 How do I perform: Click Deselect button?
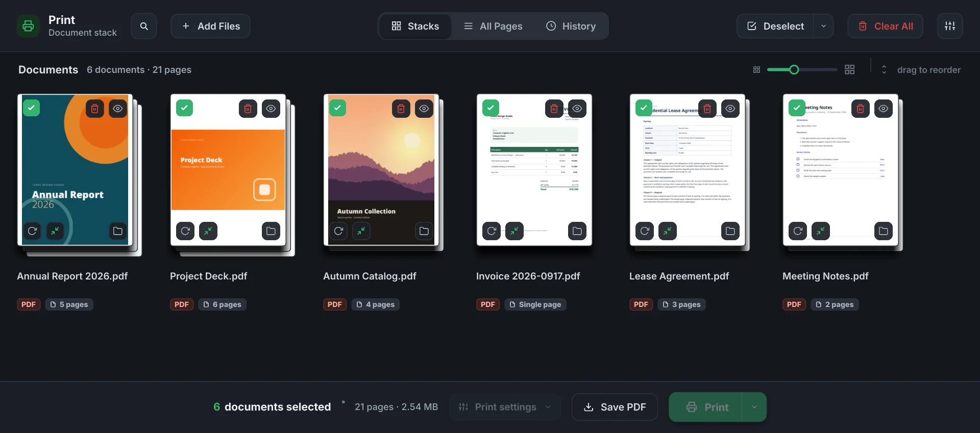coord(776,26)
